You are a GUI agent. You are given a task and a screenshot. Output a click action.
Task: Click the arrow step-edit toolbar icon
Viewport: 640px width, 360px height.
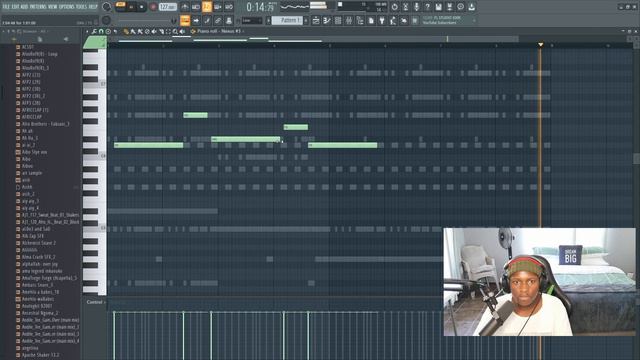196,20
